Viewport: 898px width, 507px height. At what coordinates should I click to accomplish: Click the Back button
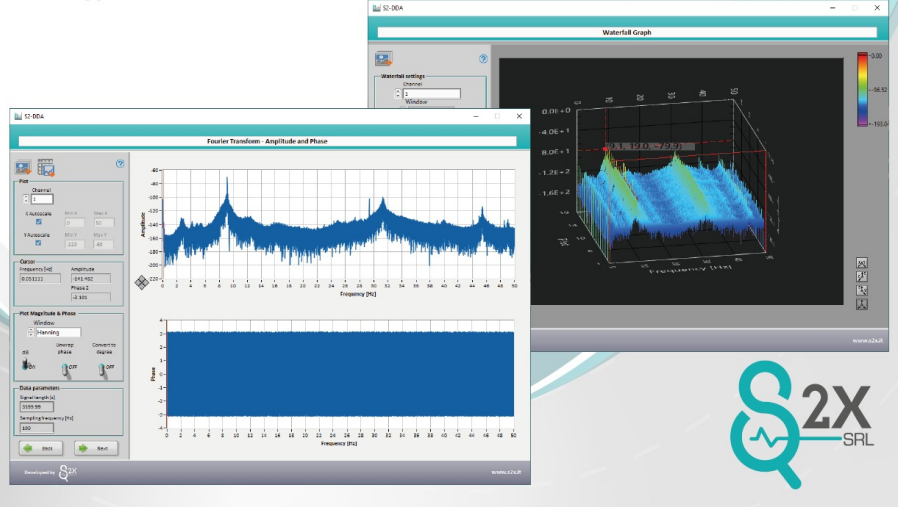[41, 448]
